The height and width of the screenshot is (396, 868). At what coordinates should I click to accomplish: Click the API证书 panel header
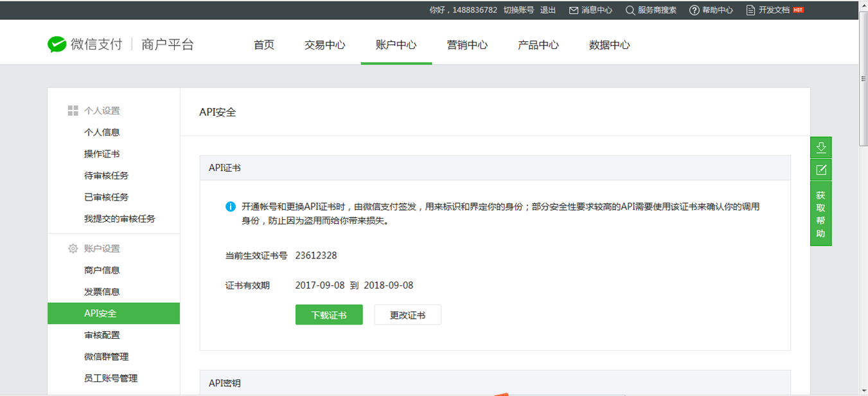click(x=495, y=168)
